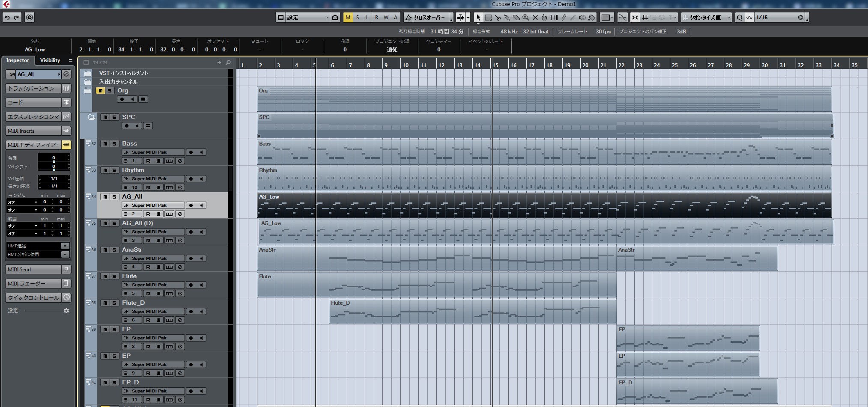Screen dimensions: 868x407
Task: Click the HMT:追従 toggle button
Action: [65, 246]
